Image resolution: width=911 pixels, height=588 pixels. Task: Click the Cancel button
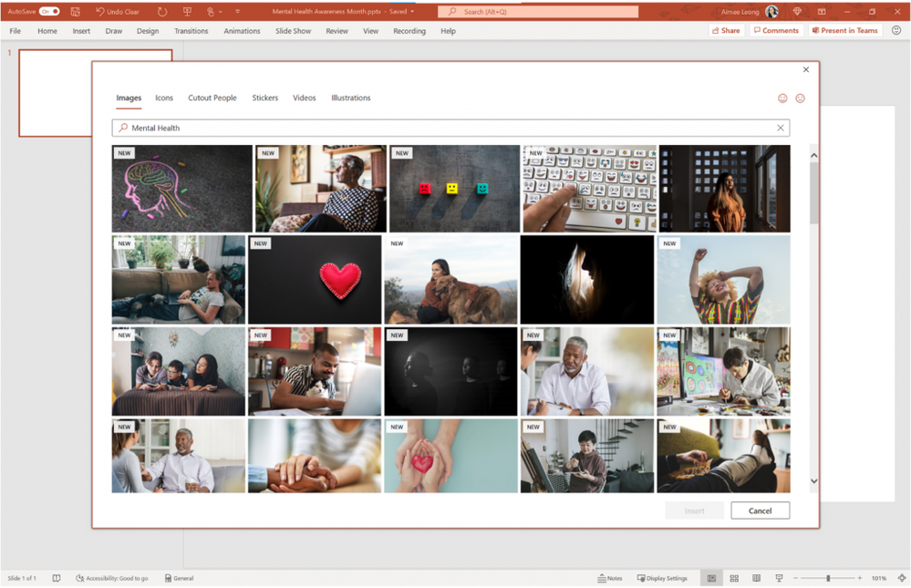[x=760, y=511]
